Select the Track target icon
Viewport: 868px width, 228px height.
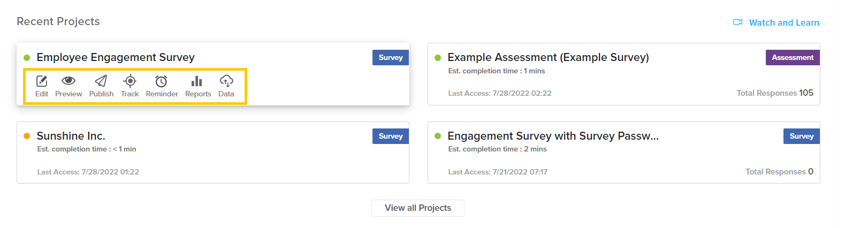point(130,81)
